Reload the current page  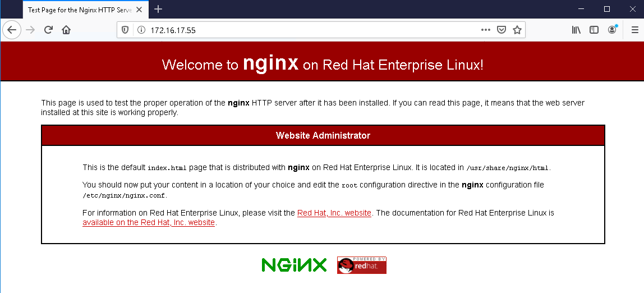(48, 30)
